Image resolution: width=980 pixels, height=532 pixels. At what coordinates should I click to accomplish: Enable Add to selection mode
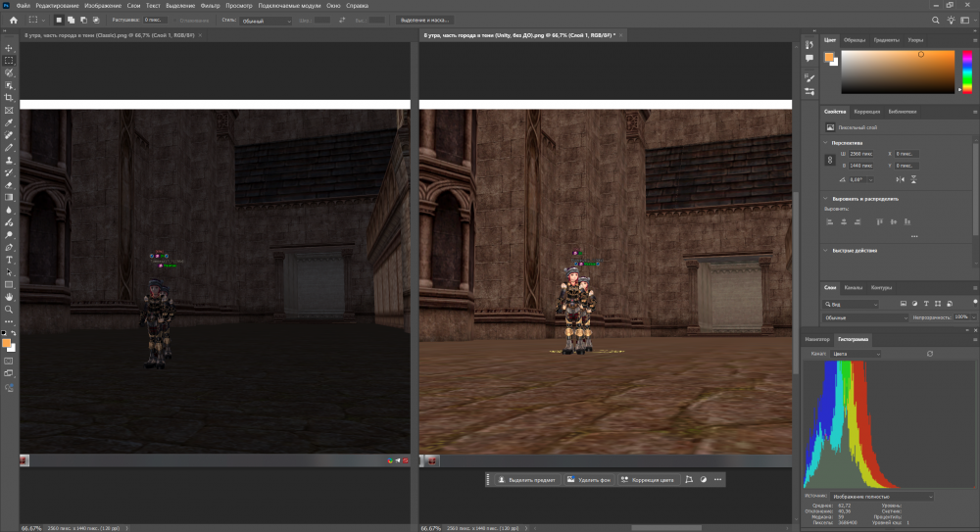tap(72, 20)
